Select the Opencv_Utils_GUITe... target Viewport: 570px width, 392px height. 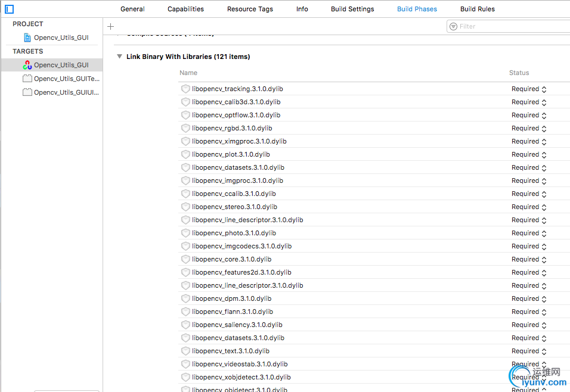tap(67, 79)
